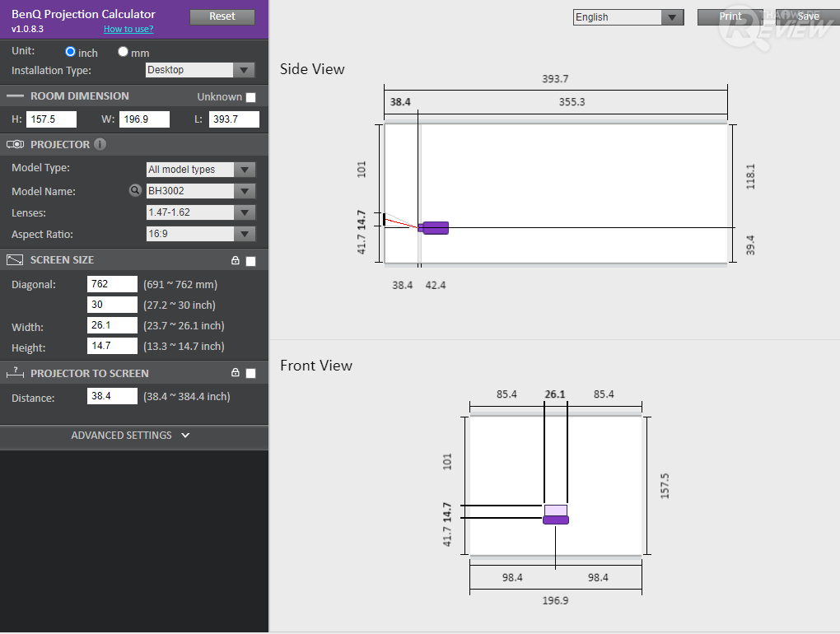Select the mm unit radio button
Image resolution: width=840 pixels, height=634 pixels.
coord(124,51)
